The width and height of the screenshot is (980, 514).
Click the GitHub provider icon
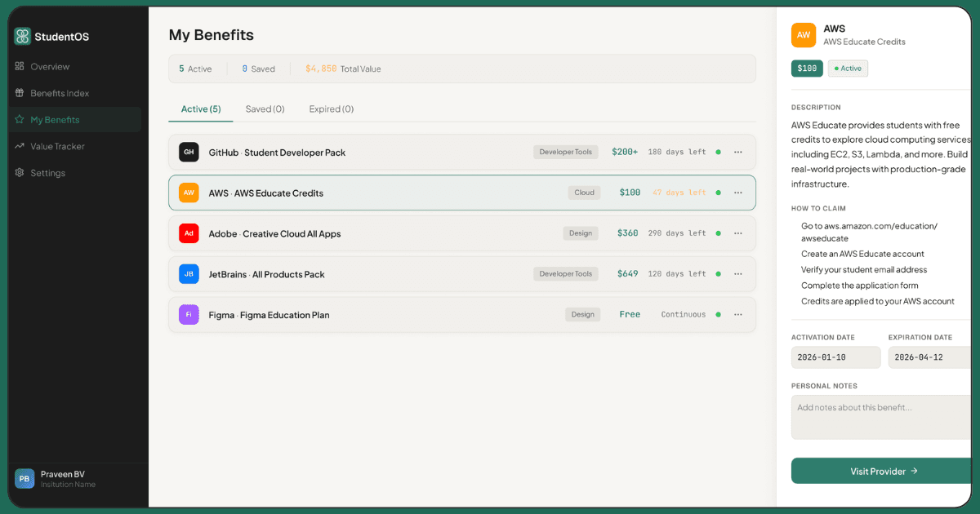point(189,152)
